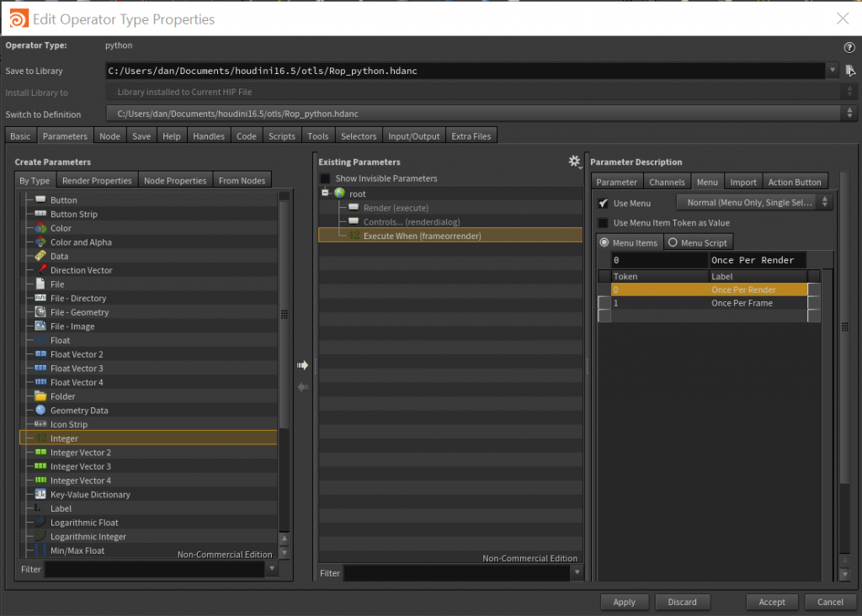Viewport: 862px width, 616px height.
Task: Open the Save to Library path dropdown arrow
Action: (x=833, y=71)
